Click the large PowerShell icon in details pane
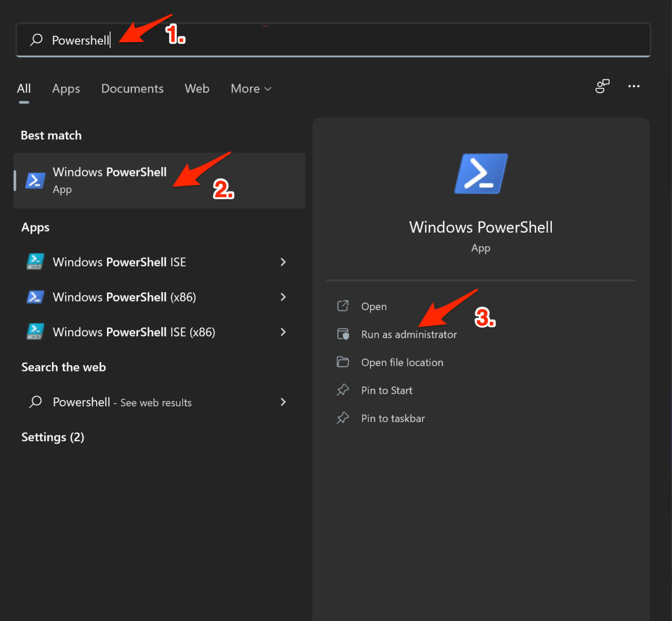The height and width of the screenshot is (621, 672). 480,174
